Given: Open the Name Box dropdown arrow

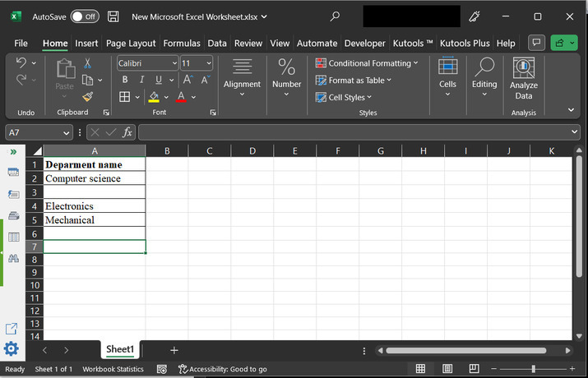Looking at the screenshot, I should pyautogui.click(x=67, y=132).
